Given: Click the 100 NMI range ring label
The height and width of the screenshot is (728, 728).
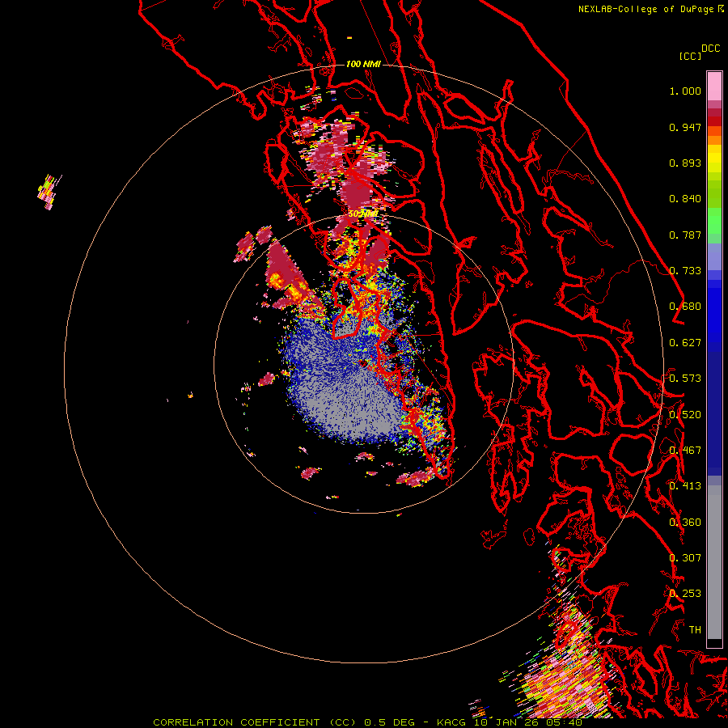Looking at the screenshot, I should [363, 64].
